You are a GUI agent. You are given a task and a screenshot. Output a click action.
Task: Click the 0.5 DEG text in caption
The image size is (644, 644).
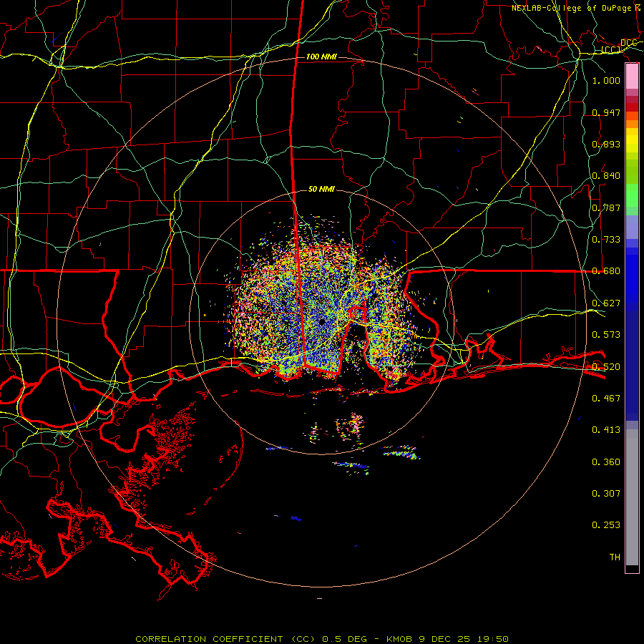point(344,639)
